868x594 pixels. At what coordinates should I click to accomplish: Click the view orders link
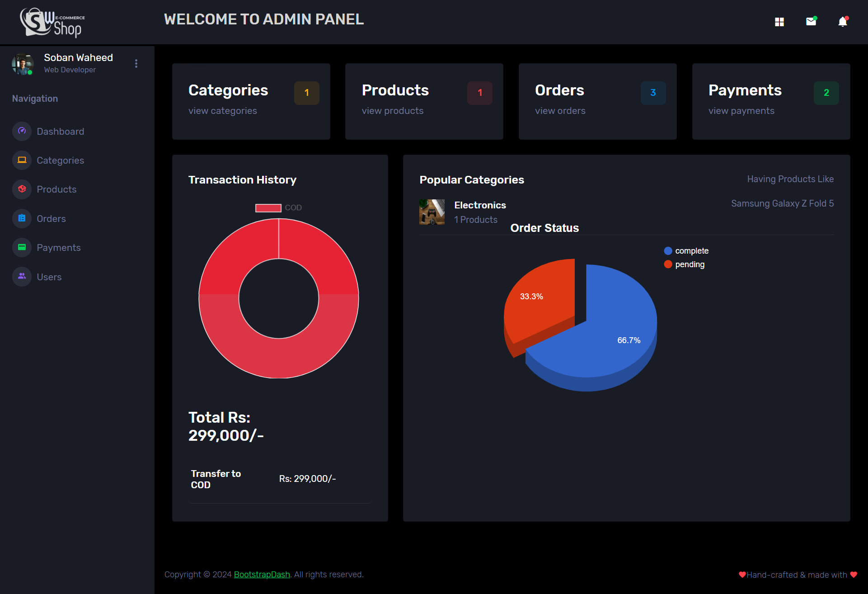[x=560, y=111]
